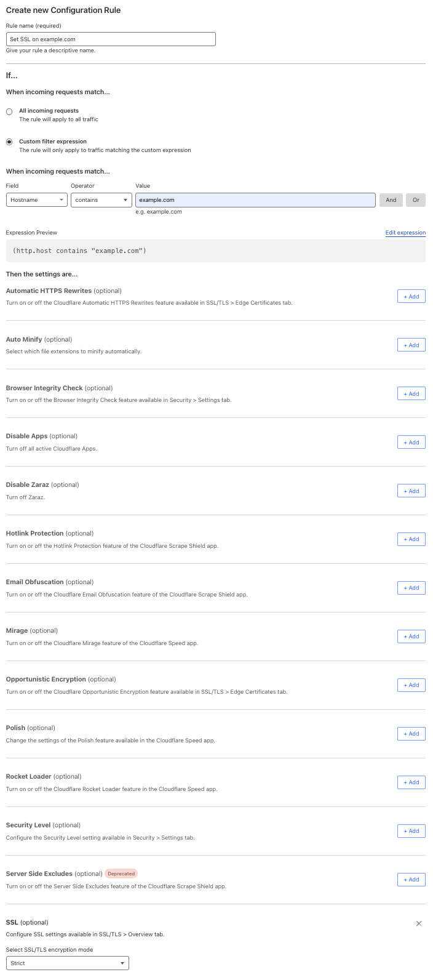Click the Value field containing example.com
433x980 pixels.
(255, 200)
